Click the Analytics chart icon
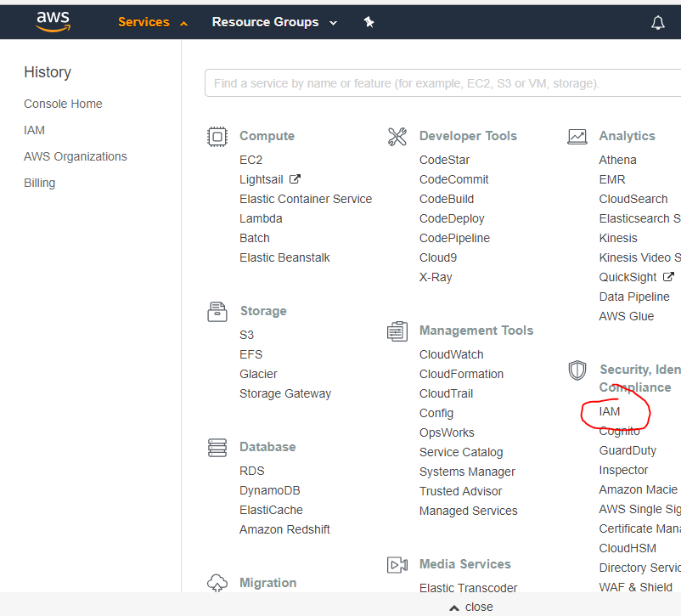 pyautogui.click(x=577, y=137)
